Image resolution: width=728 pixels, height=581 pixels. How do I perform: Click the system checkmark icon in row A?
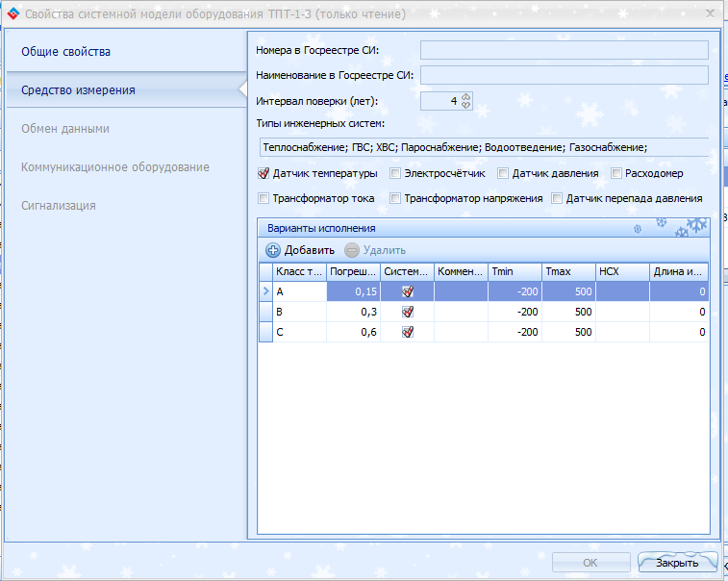[408, 291]
